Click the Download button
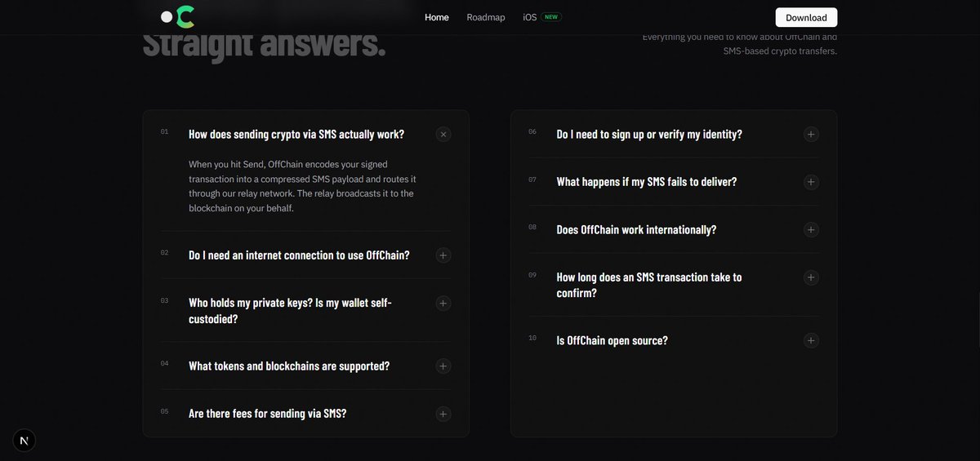Image resolution: width=980 pixels, height=461 pixels. click(806, 17)
